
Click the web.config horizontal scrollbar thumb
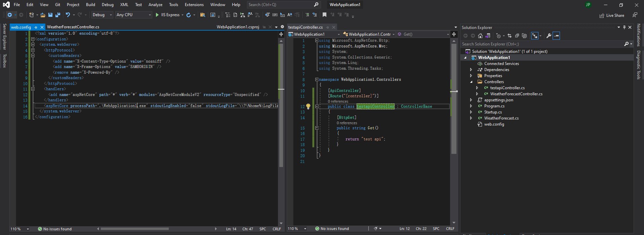pyautogui.click(x=134, y=229)
